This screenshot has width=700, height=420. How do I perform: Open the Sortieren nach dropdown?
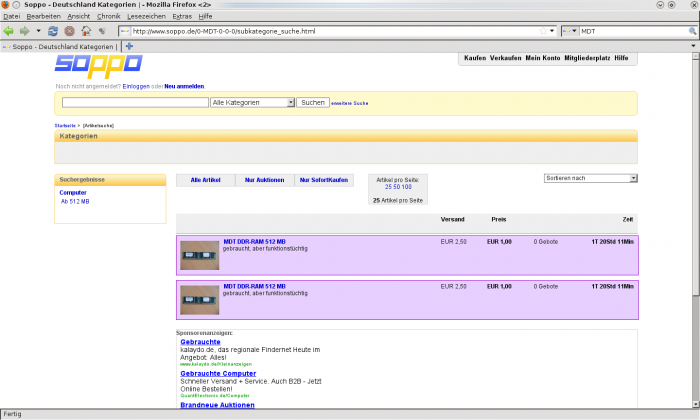(x=591, y=178)
